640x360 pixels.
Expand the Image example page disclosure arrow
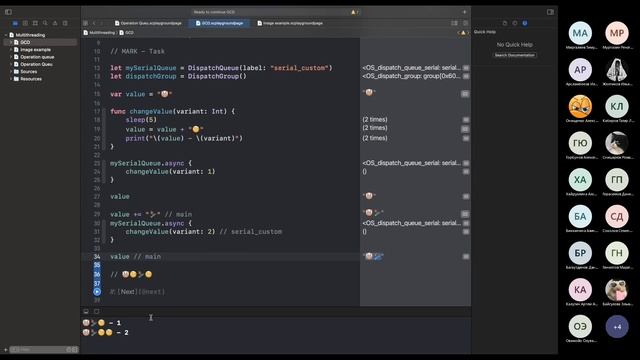click(x=11, y=50)
